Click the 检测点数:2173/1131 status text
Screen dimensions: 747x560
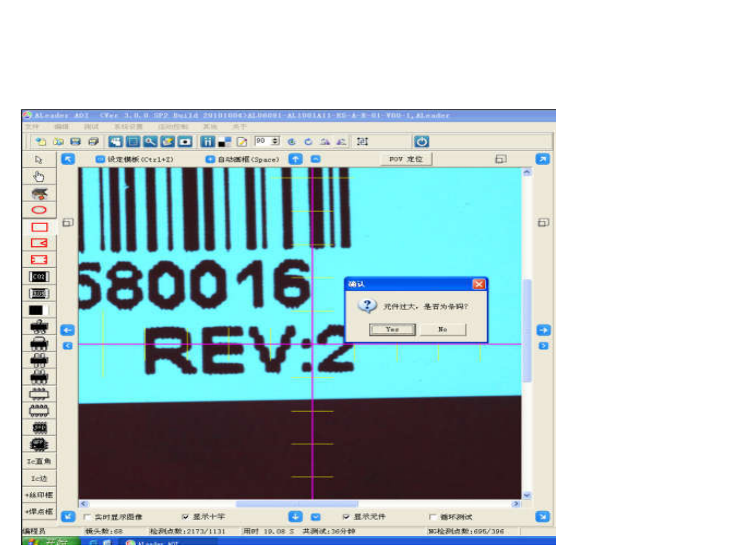point(188,531)
